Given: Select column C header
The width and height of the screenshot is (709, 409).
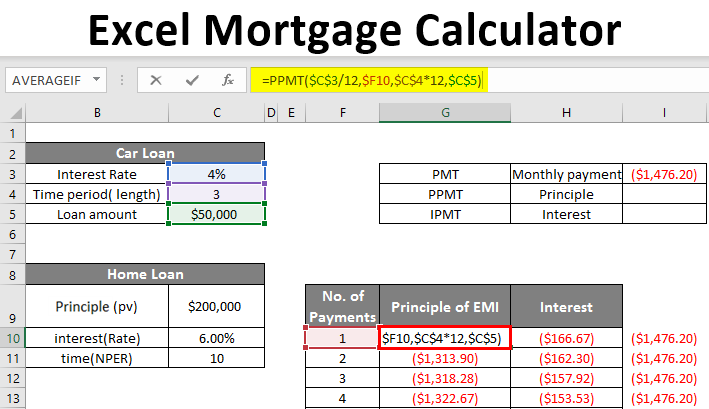Looking at the screenshot, I should click(217, 113).
